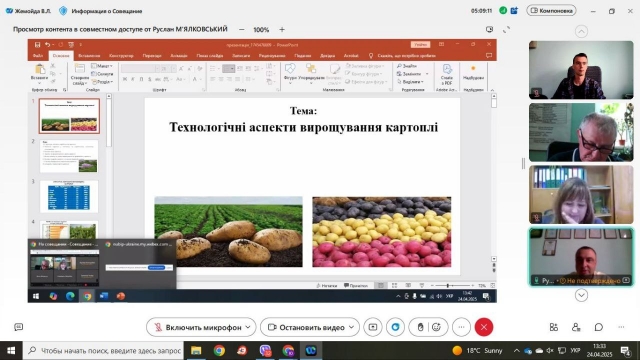Leave the meeting with red X button
This screenshot has width=640, height=360.
(x=484, y=327)
